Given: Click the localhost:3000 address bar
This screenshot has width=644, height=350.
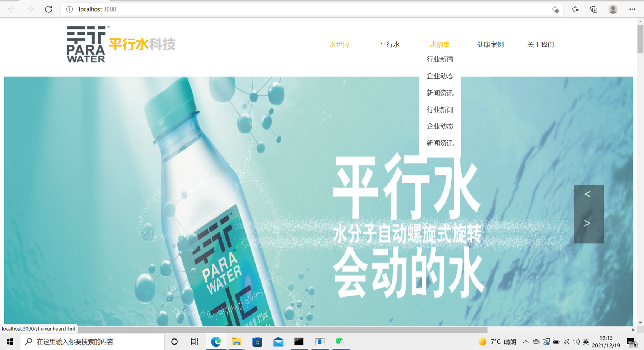Looking at the screenshot, I should 312,9.
